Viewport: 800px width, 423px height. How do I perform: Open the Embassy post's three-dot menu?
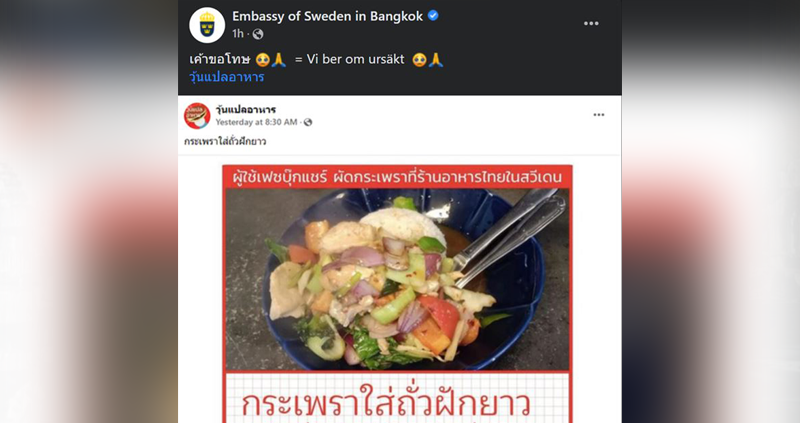591,23
